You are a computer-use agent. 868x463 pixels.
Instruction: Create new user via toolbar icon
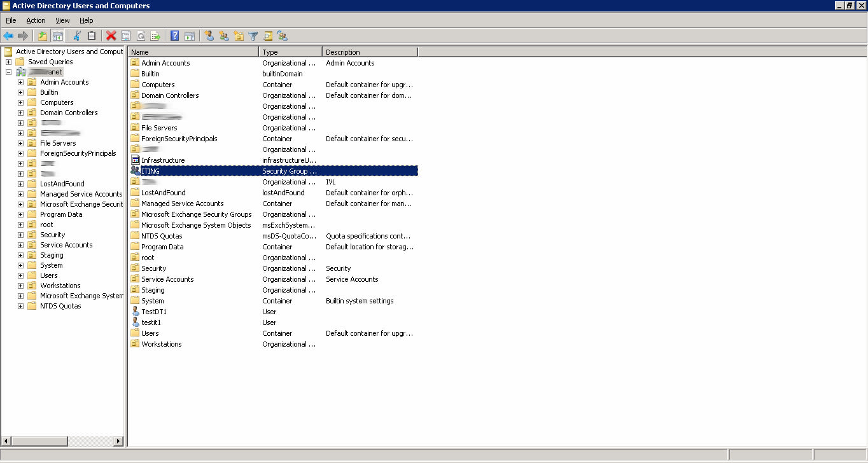pos(209,36)
